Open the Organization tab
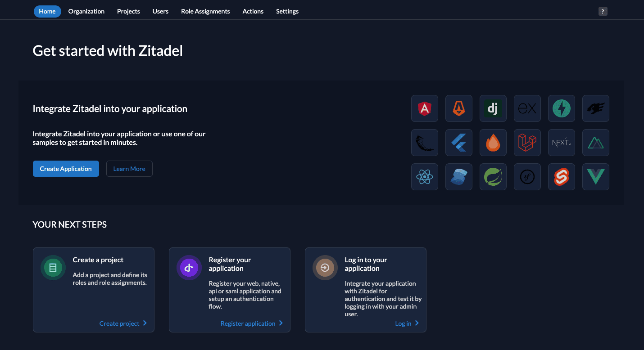 [86, 11]
